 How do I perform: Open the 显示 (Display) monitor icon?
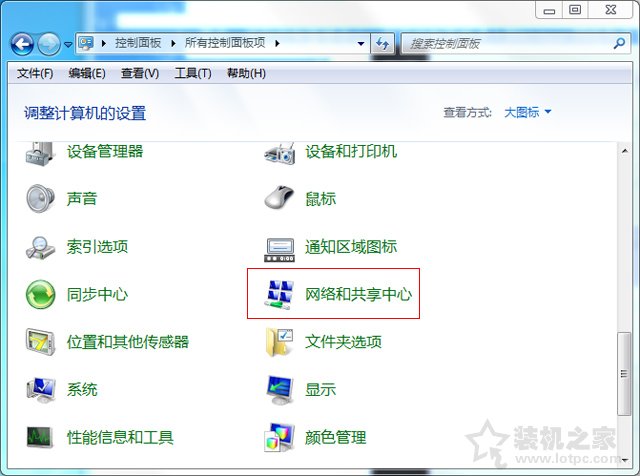(x=279, y=389)
